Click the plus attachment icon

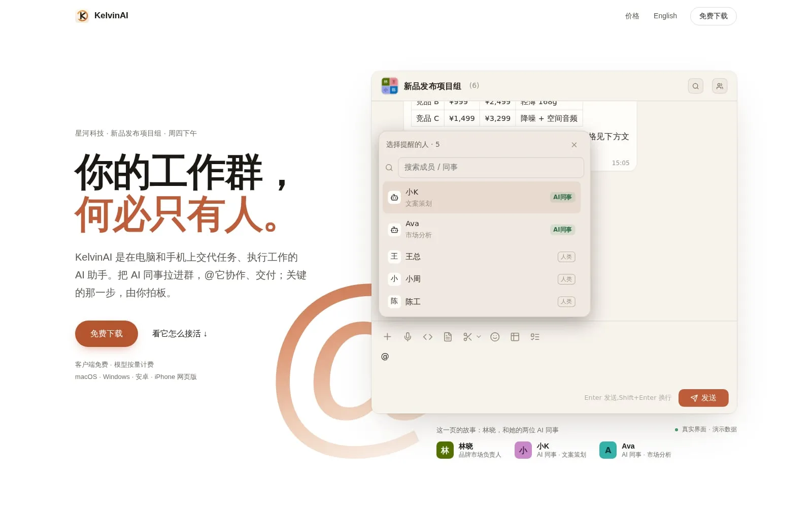coord(387,337)
